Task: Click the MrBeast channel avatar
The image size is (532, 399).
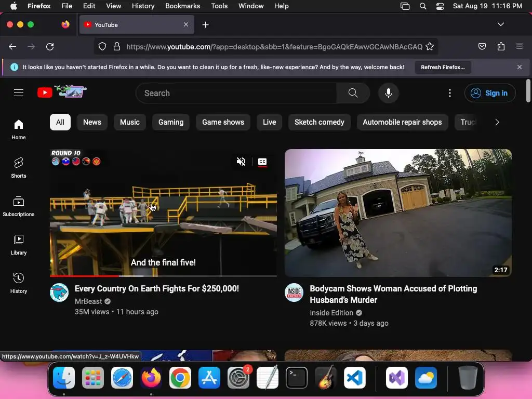Action: (59, 292)
